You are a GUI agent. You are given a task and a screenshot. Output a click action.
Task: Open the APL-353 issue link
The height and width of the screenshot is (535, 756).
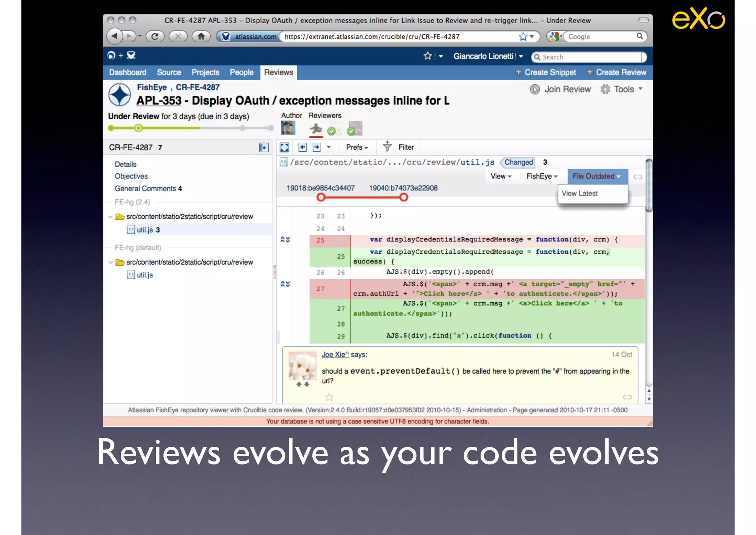click(159, 100)
